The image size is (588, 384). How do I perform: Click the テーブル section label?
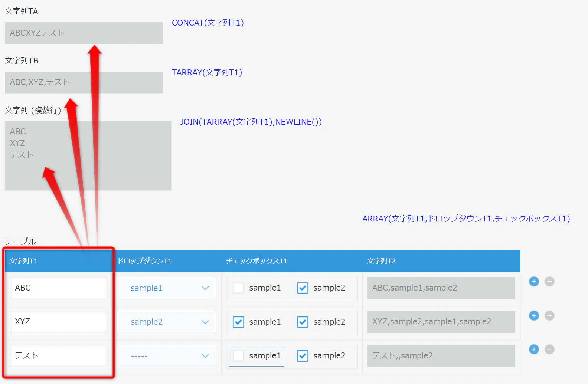20,242
